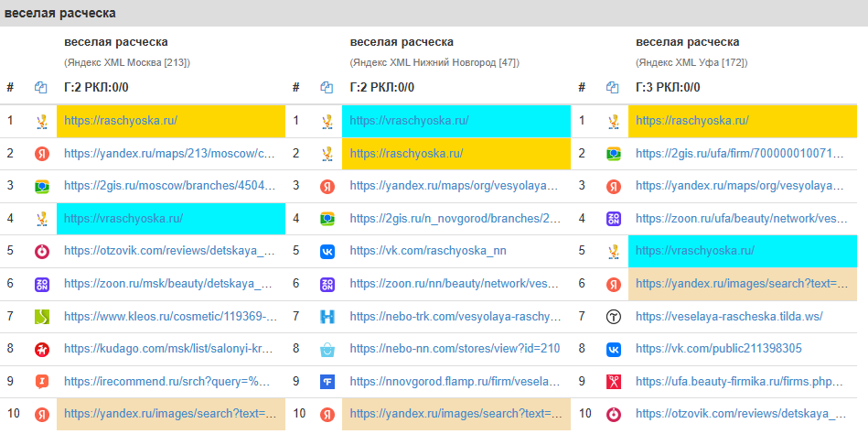This screenshot has height=434, width=868.
Task: Click the 2GIS favicon for the 2gis.ru/moscow/branches row
Action: (x=41, y=186)
